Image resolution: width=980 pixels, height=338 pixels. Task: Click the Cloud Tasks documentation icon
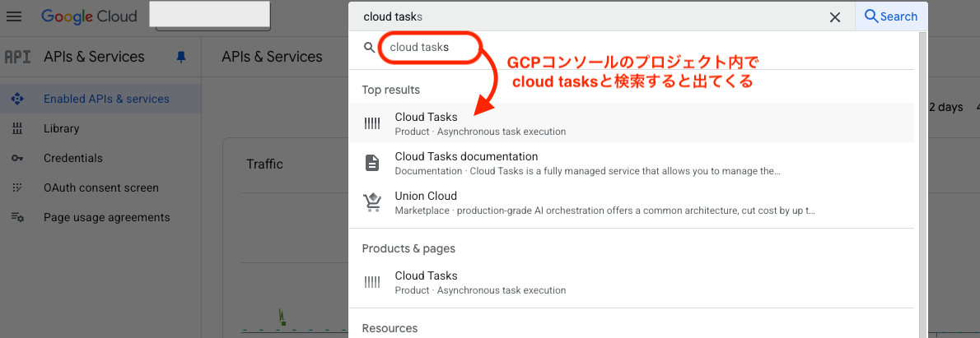372,163
